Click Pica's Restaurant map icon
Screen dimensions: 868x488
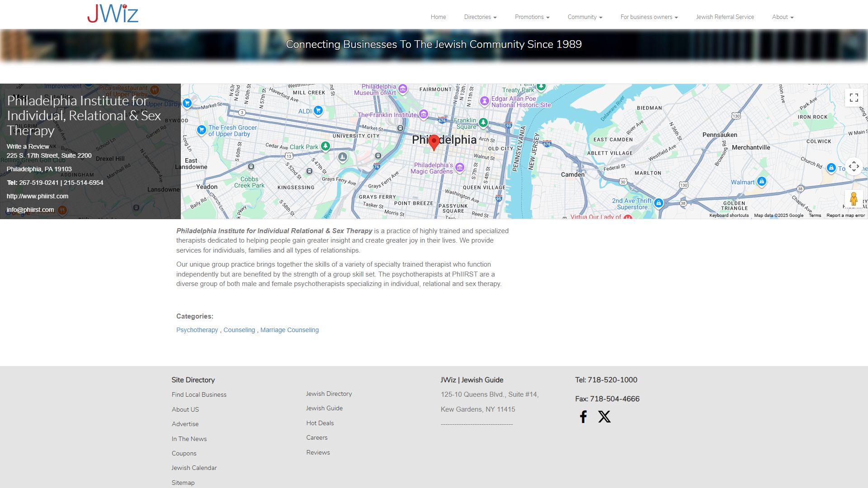pyautogui.click(x=154, y=89)
